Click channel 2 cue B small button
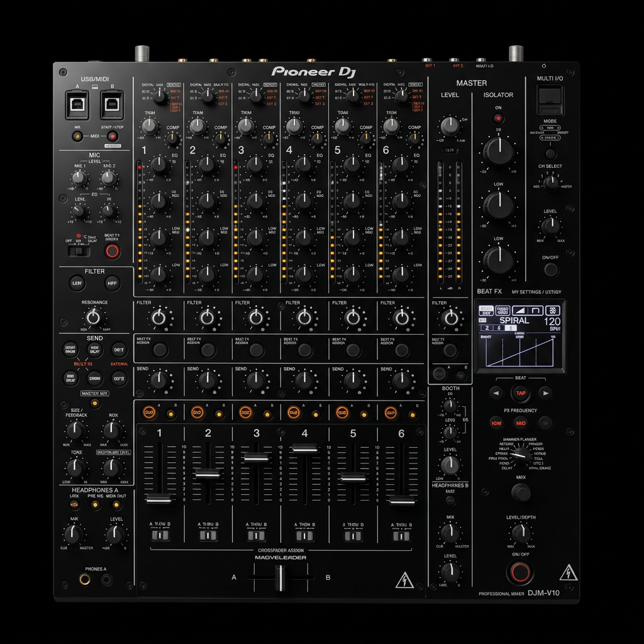Screen dimensions: 644x644 [219, 415]
